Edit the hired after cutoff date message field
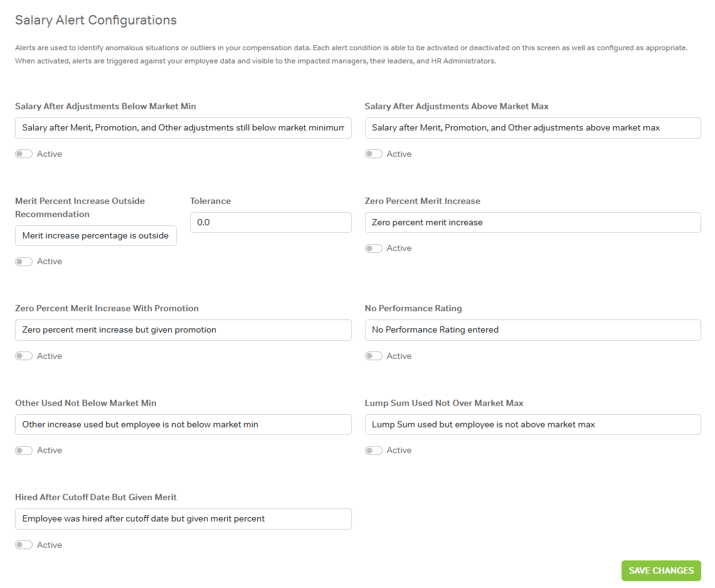715x588 pixels. coord(183,518)
